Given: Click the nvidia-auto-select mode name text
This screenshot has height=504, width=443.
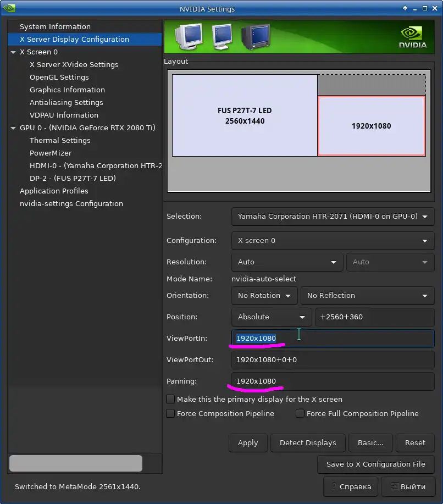Looking at the screenshot, I should click(x=264, y=279).
